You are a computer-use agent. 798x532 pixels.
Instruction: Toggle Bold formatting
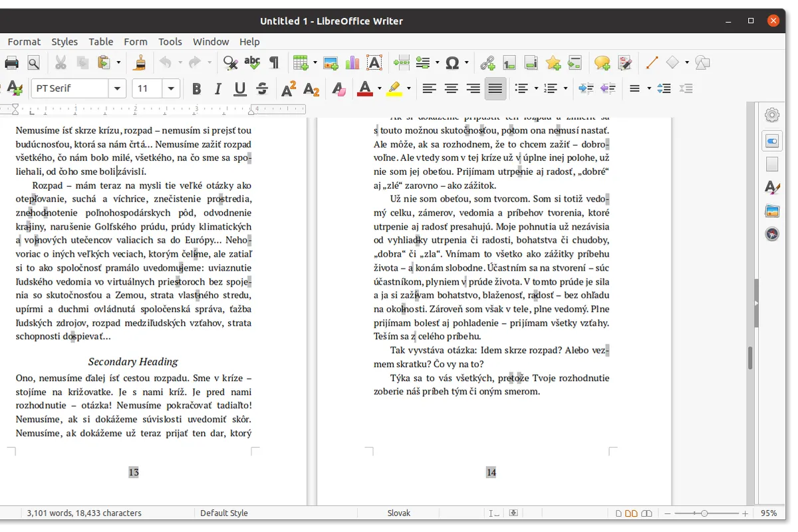[x=196, y=88]
